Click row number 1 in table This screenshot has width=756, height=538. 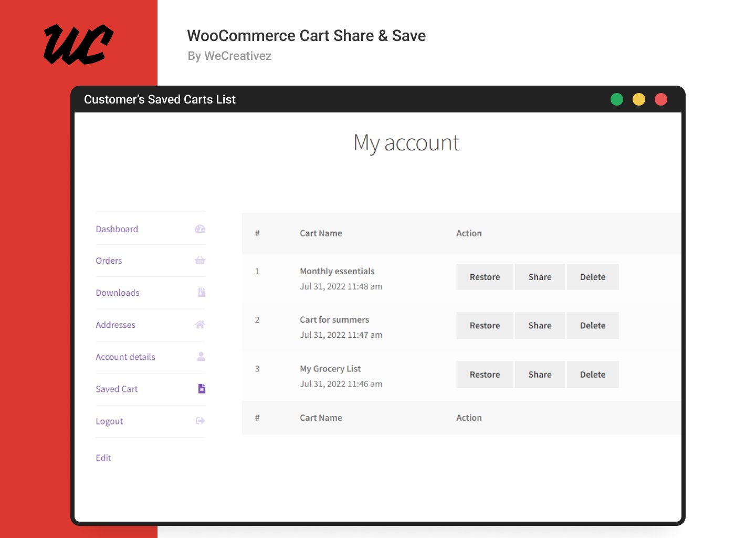pyautogui.click(x=257, y=271)
